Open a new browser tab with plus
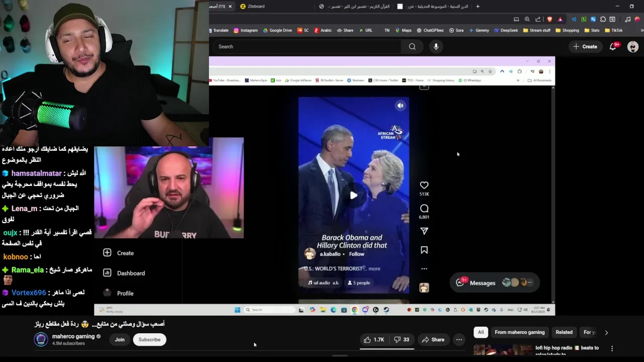The image size is (644, 362). tap(477, 7)
